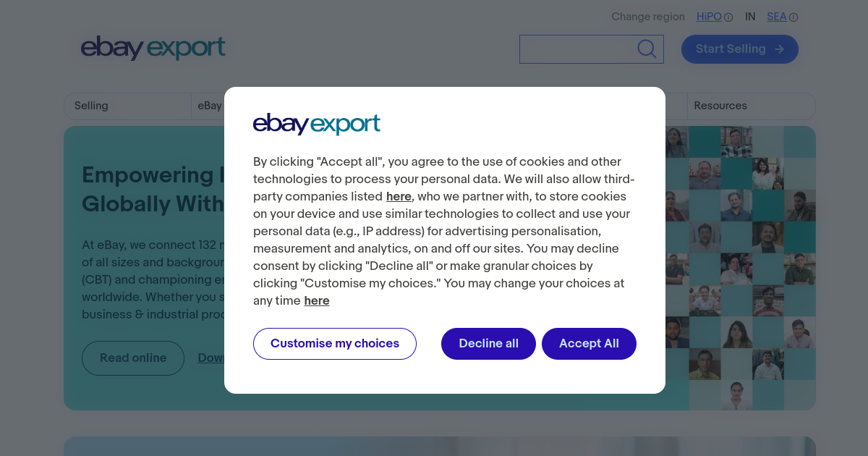
Task: Click the info icon beside SEA
Action: (793, 17)
